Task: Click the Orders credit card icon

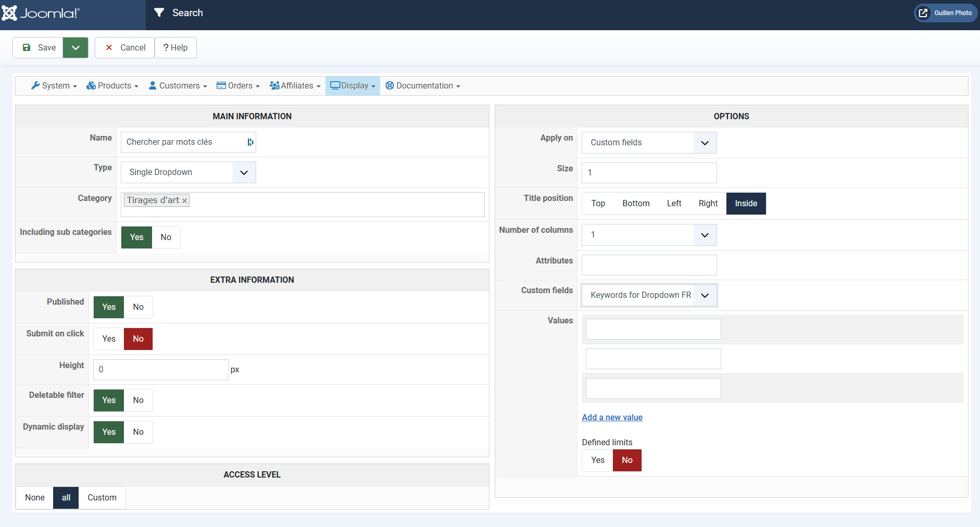Action: tap(221, 85)
